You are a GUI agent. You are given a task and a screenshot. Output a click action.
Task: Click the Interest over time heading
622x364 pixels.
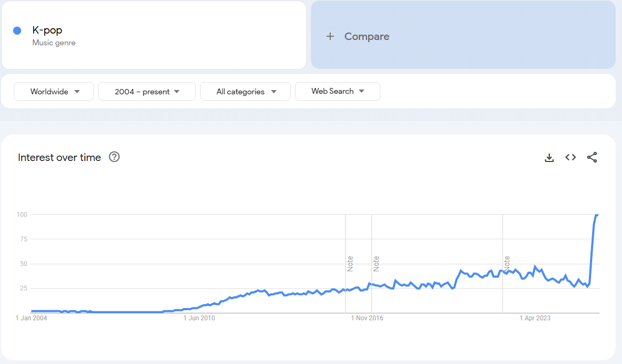[60, 157]
